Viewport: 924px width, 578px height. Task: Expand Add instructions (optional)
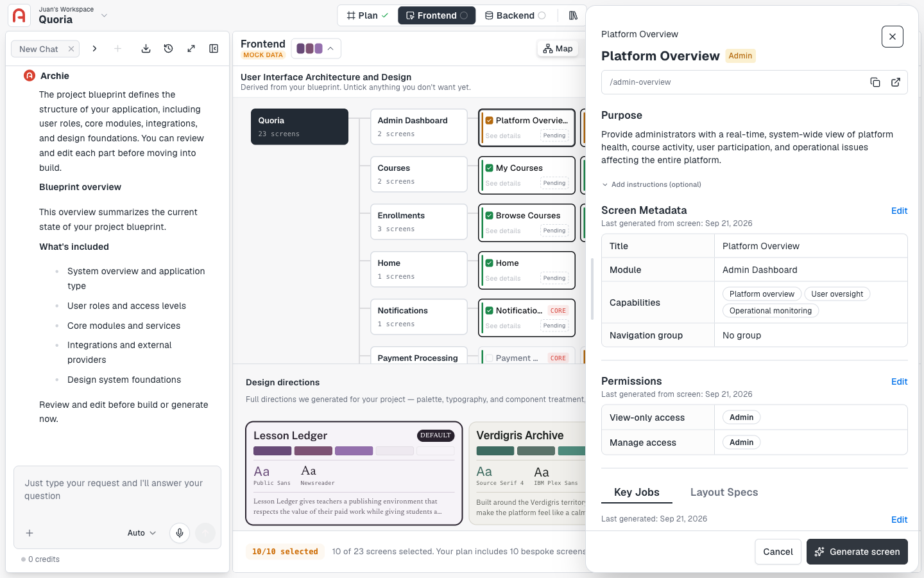(651, 184)
